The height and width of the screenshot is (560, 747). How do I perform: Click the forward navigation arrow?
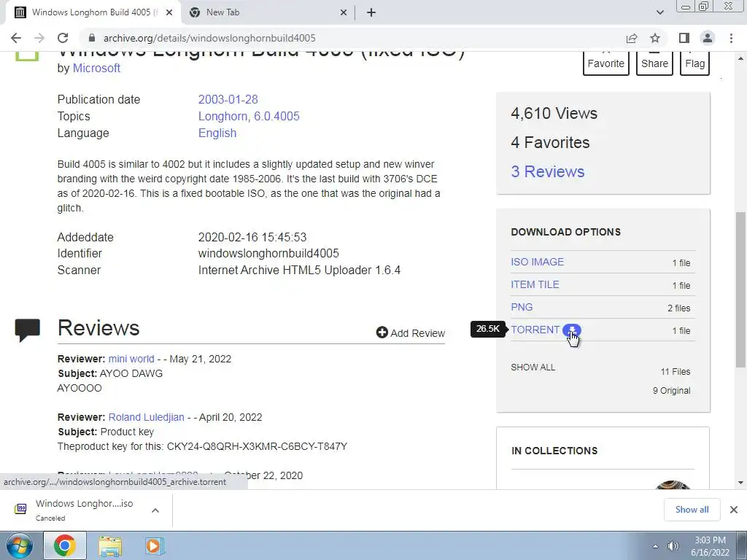tap(39, 38)
